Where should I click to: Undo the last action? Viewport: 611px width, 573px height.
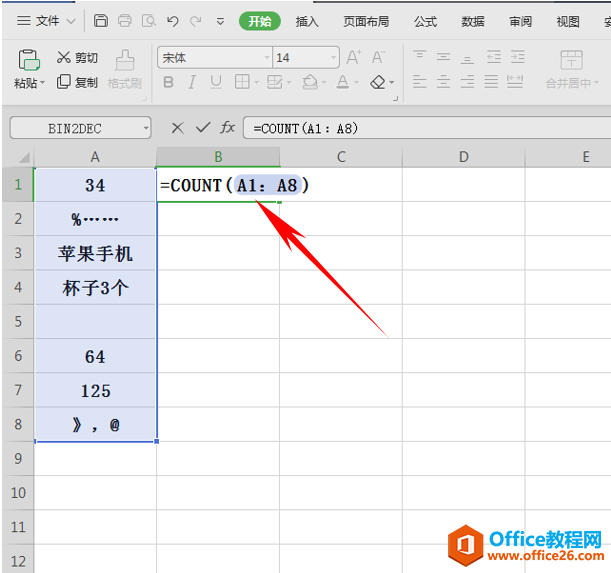tap(172, 21)
